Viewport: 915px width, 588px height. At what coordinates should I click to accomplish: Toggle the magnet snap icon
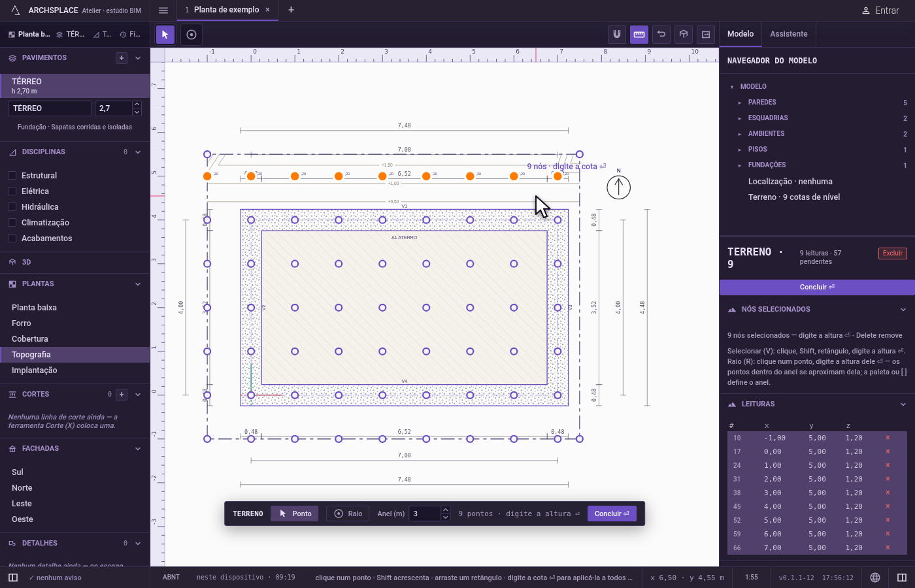[616, 34]
